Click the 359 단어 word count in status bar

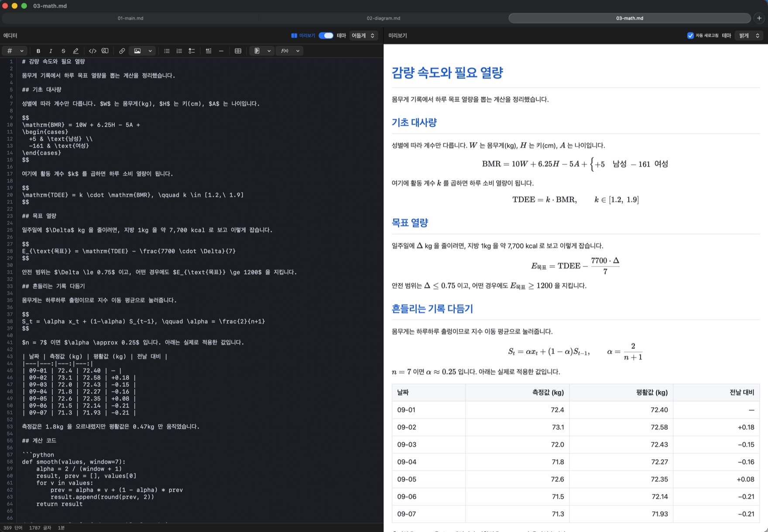[x=13, y=528]
